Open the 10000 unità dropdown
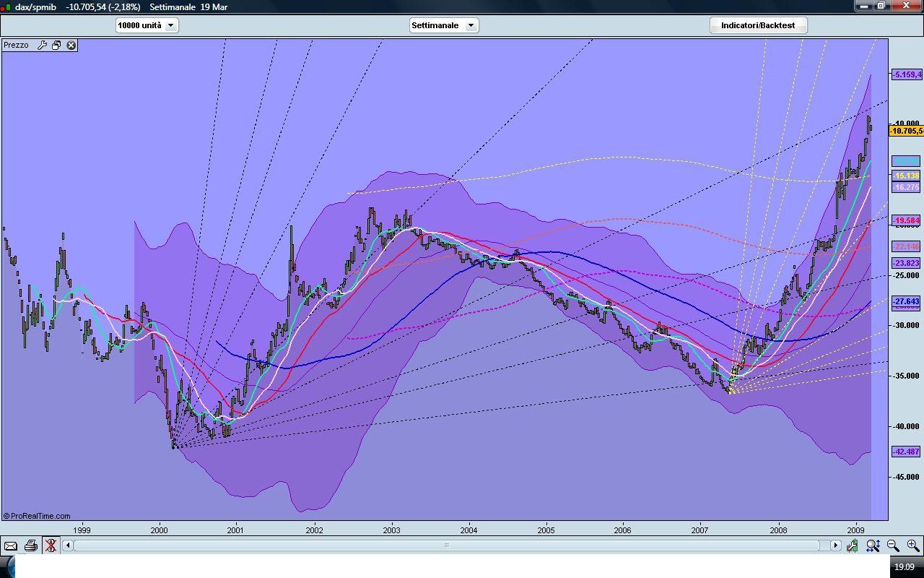This screenshot has width=924, height=578. click(x=147, y=25)
